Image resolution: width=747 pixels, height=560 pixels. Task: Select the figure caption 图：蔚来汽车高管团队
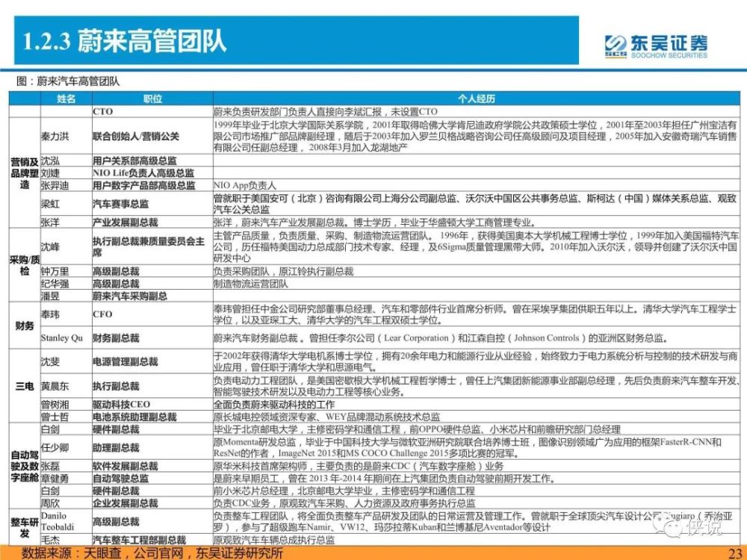[68, 81]
